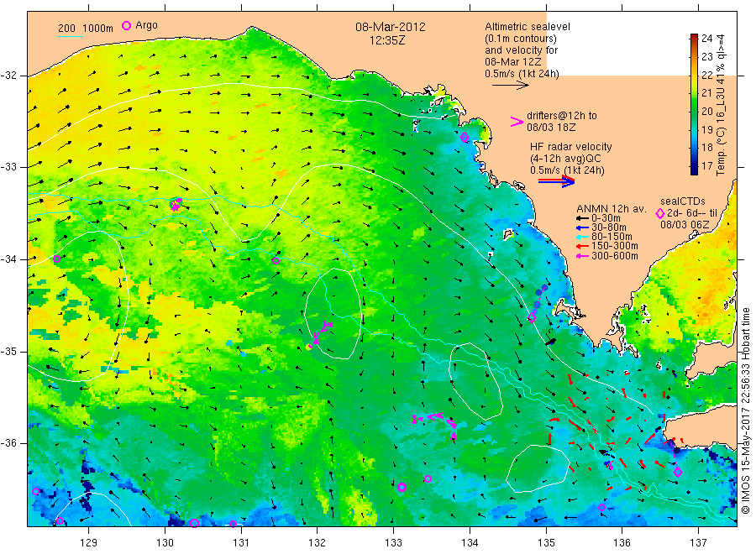Click the 'Altimetric sealevel' legend text
The image size is (756, 554).
(528, 27)
